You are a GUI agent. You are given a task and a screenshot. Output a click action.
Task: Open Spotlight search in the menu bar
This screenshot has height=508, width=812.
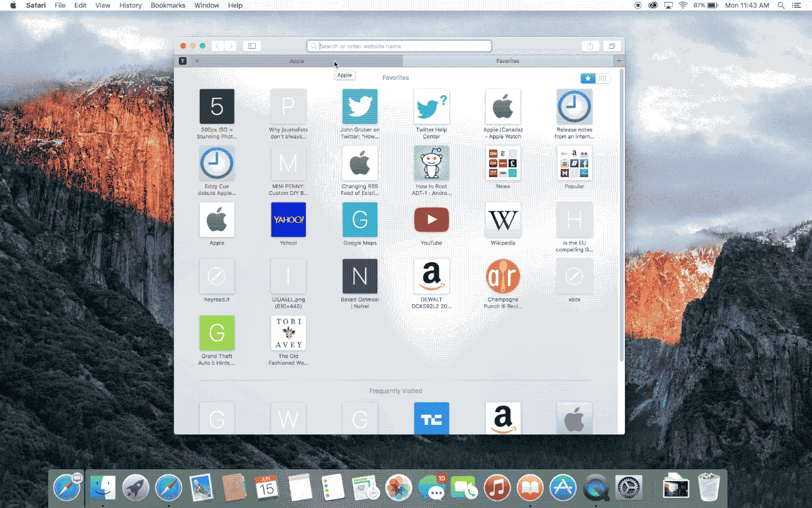point(781,5)
